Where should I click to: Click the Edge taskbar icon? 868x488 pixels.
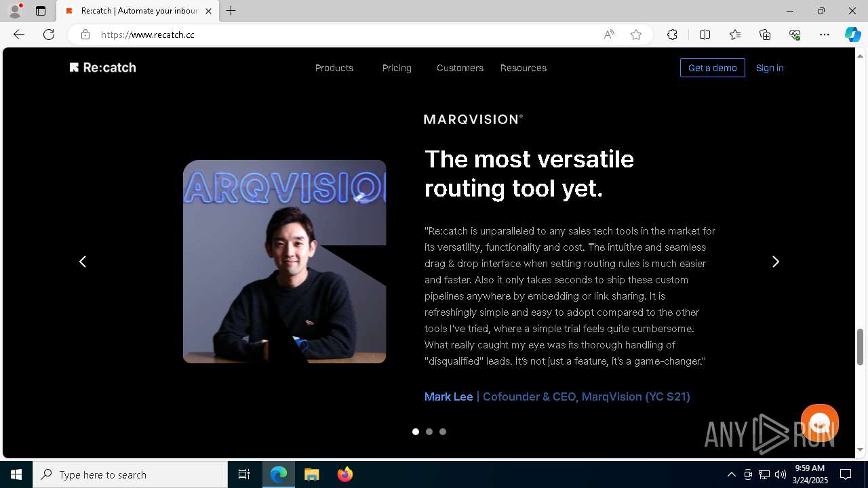point(279,474)
